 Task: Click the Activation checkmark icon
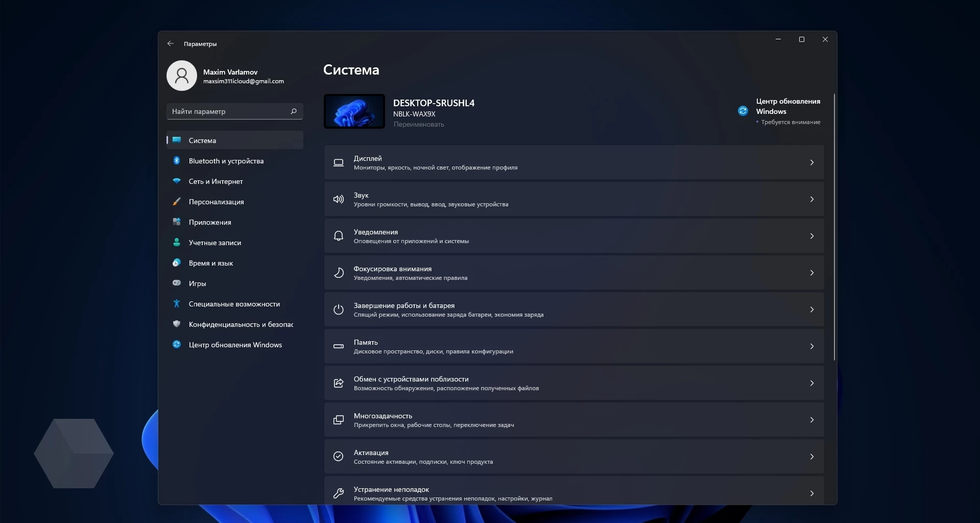339,457
